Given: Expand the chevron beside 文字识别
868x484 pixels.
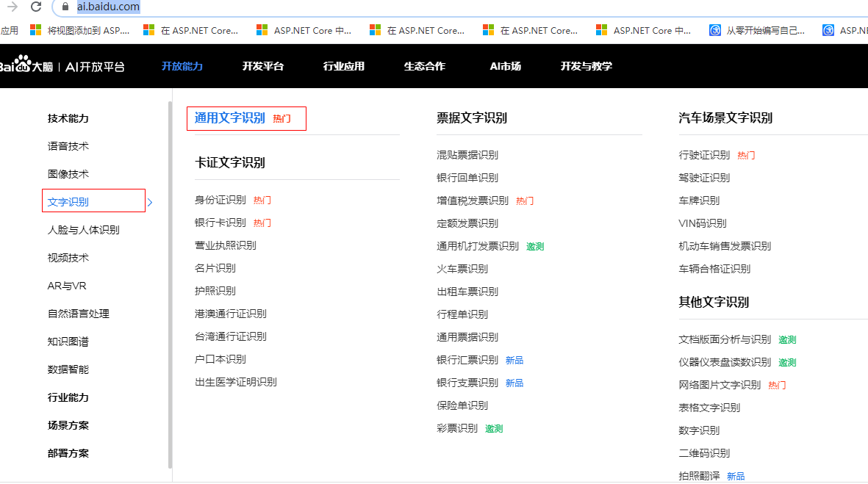Looking at the screenshot, I should pyautogui.click(x=150, y=203).
